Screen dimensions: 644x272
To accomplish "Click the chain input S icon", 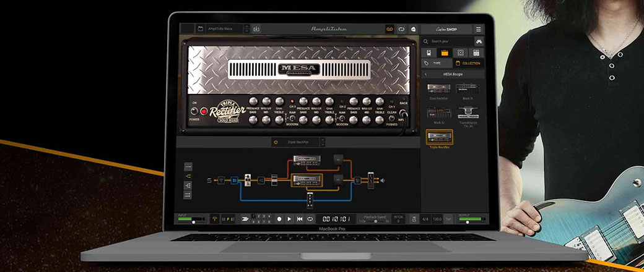I will 209,180.
